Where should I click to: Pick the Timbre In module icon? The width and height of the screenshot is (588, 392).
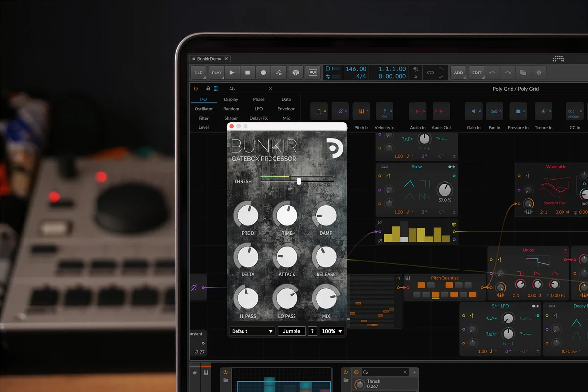click(543, 111)
